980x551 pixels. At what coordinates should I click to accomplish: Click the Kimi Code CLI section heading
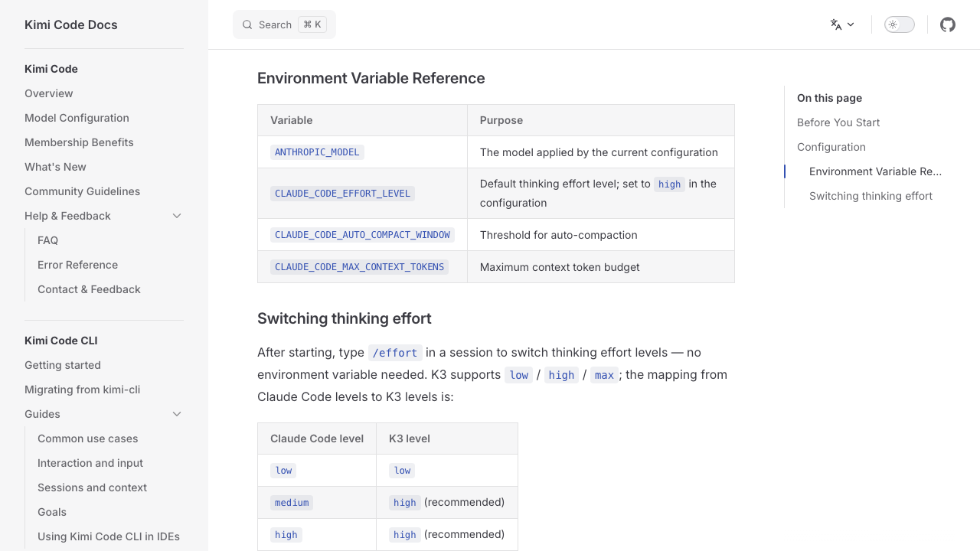tap(61, 341)
